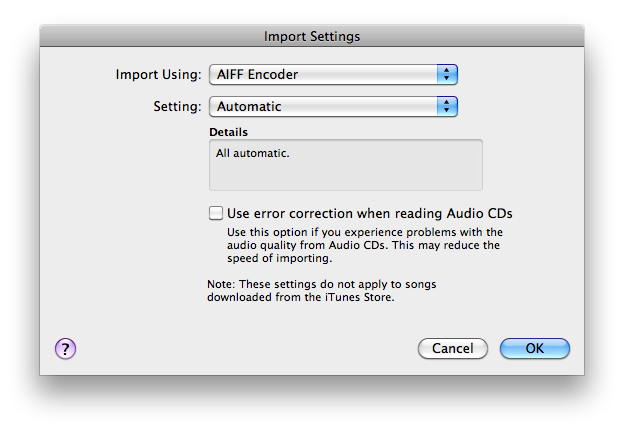The height and width of the screenshot is (430, 624).
Task: Click the Setting blue stepper arrows
Action: 447,106
